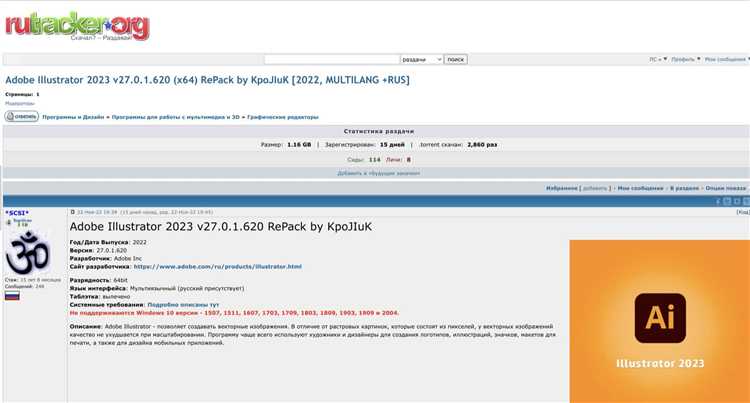
Task: Click the 'поиск' search button
Action: point(455,59)
